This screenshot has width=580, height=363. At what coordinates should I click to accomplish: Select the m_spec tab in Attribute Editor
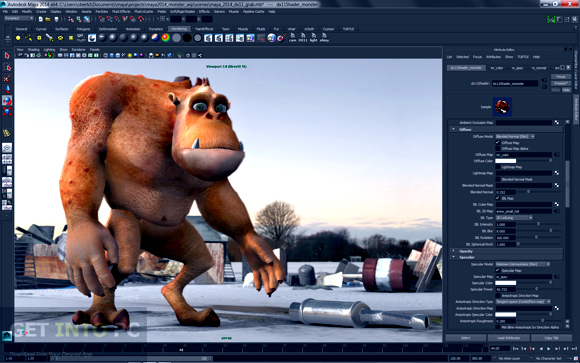517,68
